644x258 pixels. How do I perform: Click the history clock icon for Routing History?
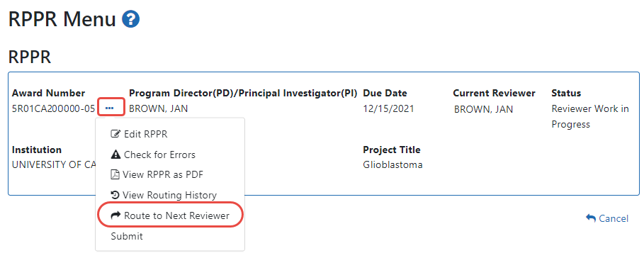click(115, 195)
